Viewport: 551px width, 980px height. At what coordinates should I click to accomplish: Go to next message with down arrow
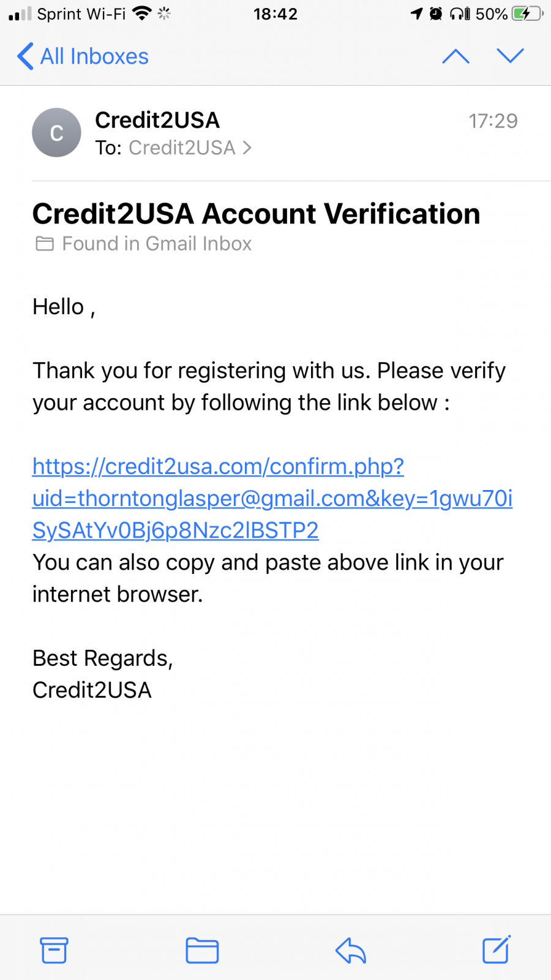(511, 56)
